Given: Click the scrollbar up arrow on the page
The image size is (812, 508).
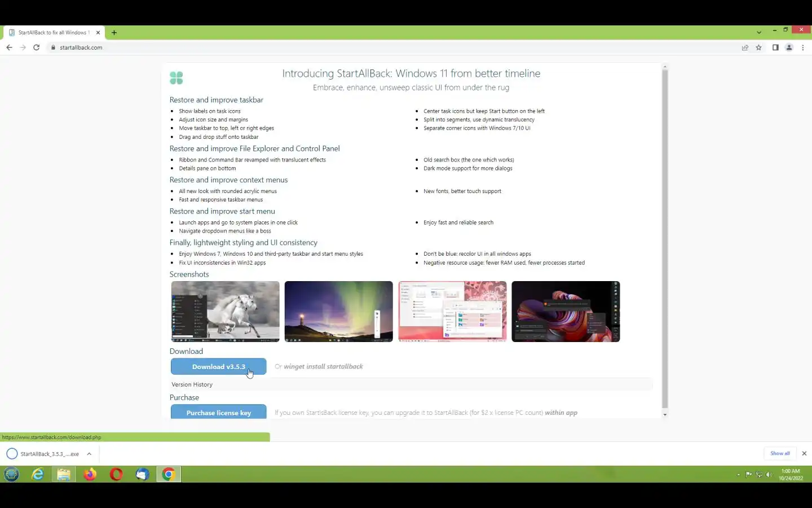Looking at the screenshot, I should [x=665, y=67].
